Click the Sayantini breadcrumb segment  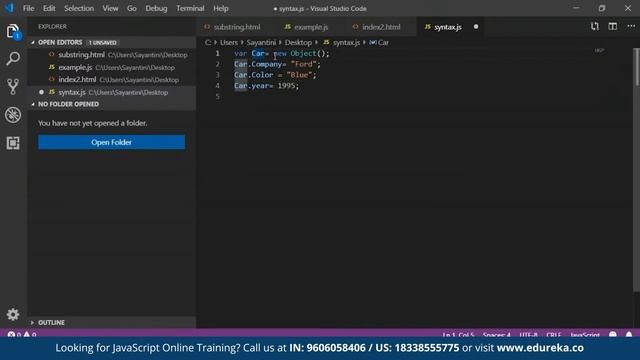(261, 42)
